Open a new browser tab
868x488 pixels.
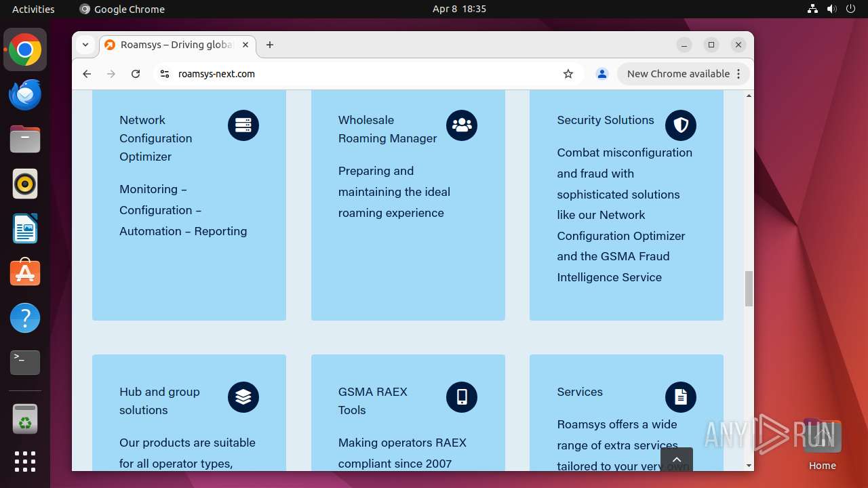pos(270,45)
